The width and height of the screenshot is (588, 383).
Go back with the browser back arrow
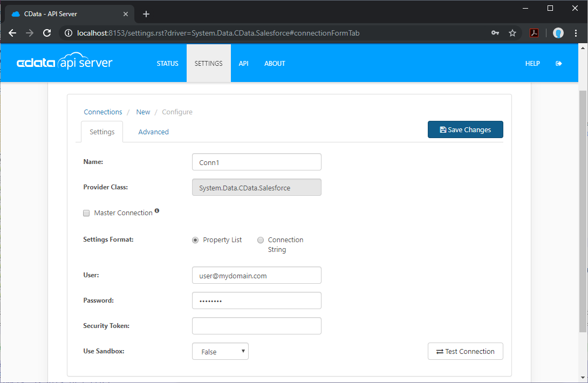pos(13,33)
